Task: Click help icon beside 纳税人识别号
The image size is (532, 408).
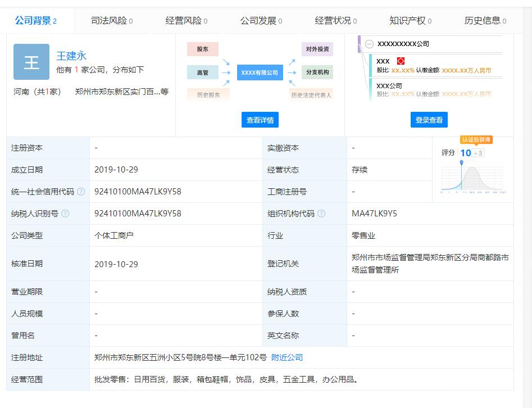Action: [x=65, y=214]
